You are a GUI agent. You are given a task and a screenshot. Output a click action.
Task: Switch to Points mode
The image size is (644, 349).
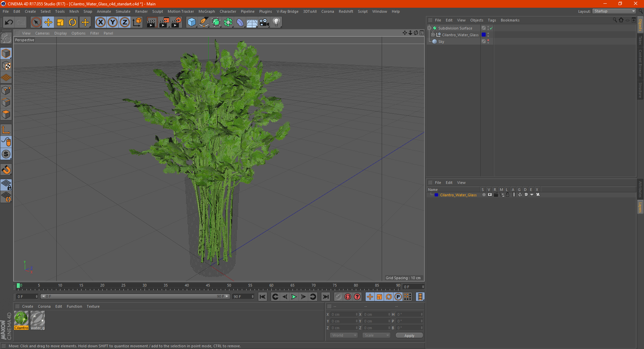pyautogui.click(x=6, y=90)
